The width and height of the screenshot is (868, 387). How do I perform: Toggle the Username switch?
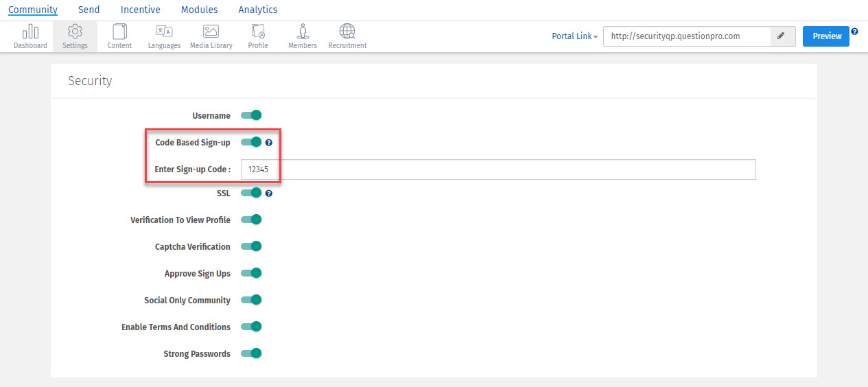pos(252,115)
